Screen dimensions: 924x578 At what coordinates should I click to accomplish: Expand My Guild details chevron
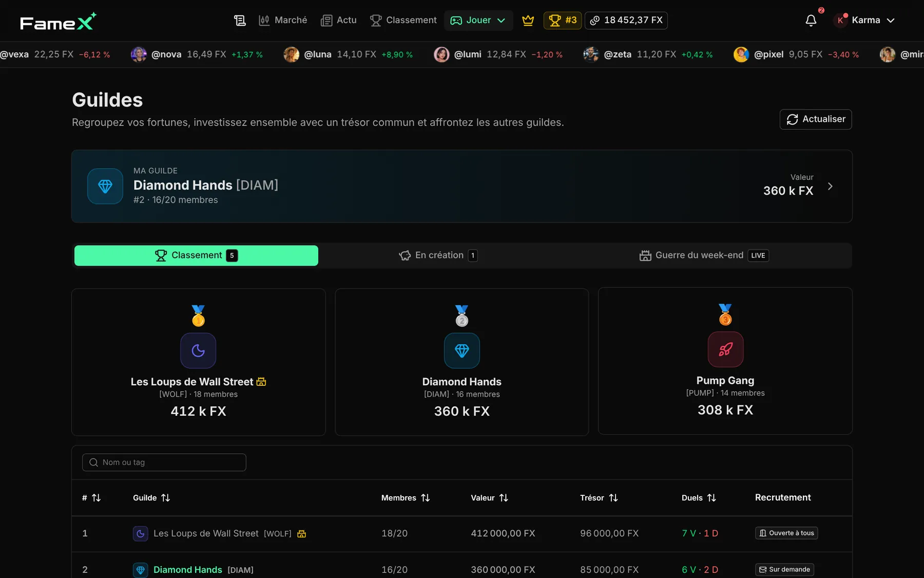(x=830, y=187)
